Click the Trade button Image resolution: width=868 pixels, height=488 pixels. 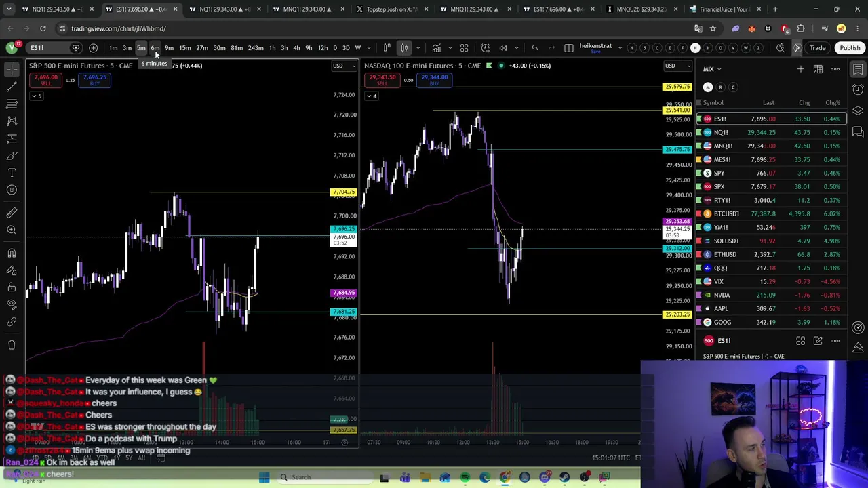pos(817,48)
